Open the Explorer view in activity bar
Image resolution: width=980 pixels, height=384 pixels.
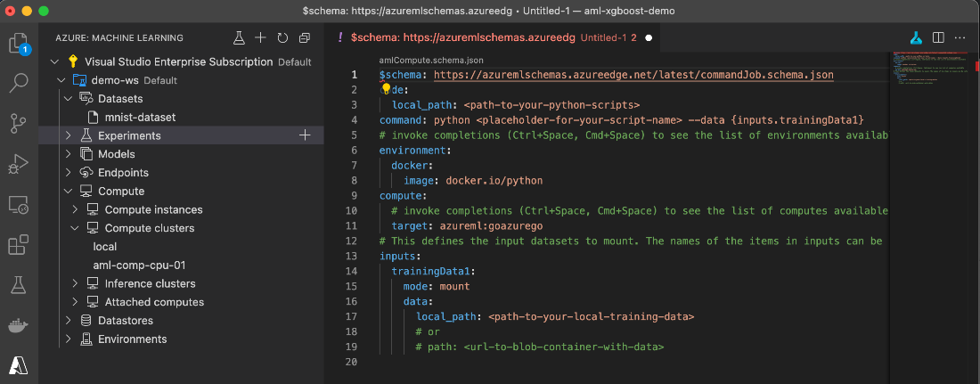(x=19, y=45)
